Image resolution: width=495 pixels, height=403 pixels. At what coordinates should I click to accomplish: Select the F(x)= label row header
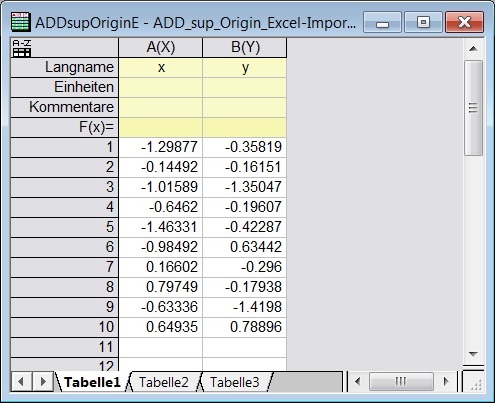(65, 127)
